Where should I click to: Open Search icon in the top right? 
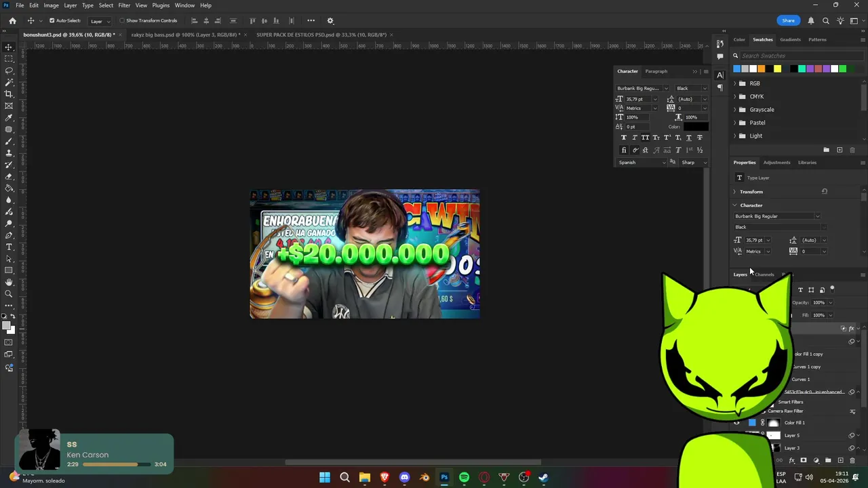pyautogui.click(x=825, y=20)
